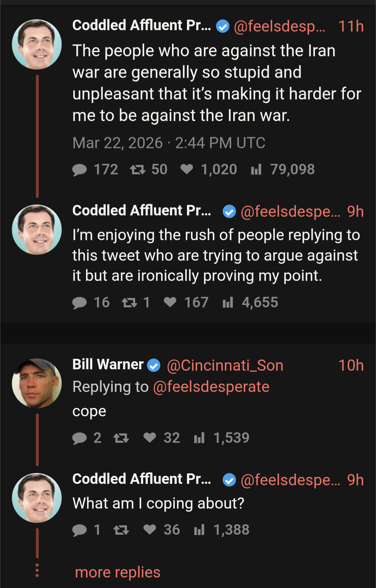Like the 'proving my point' tweet
Viewport: 376px width, 588px height.
coord(170,302)
